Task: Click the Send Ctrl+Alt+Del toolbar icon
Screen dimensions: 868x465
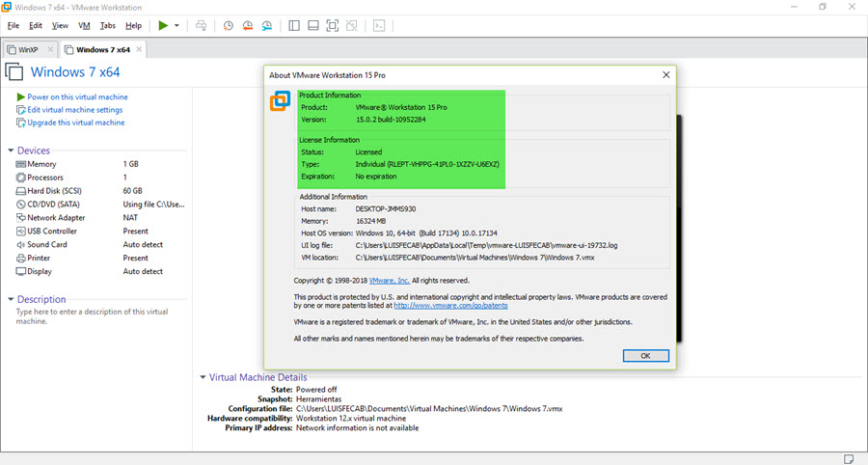Action: (201, 25)
